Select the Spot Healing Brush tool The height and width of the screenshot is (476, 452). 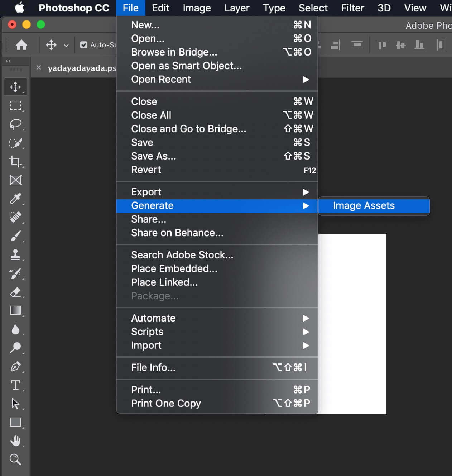pos(15,217)
